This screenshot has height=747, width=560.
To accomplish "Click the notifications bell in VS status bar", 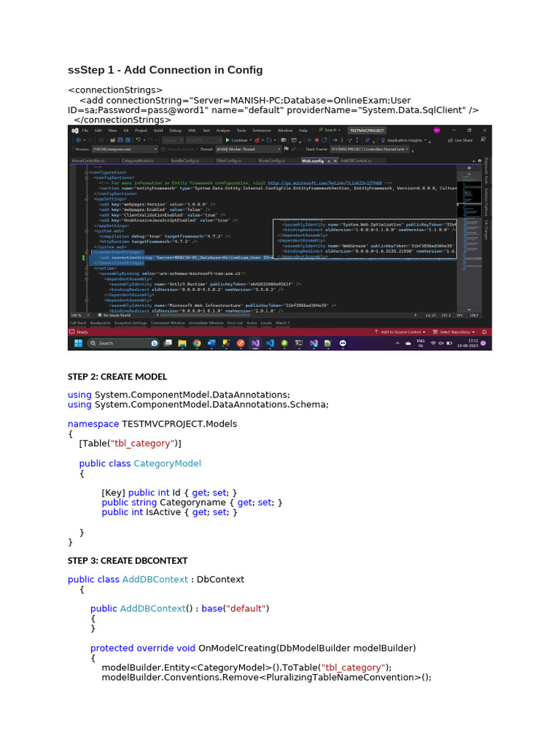I will tap(484, 332).
